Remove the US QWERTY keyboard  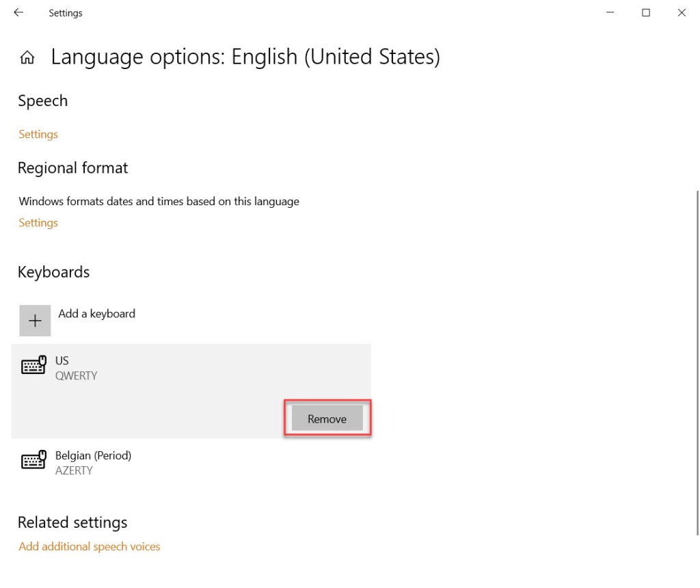pos(327,418)
